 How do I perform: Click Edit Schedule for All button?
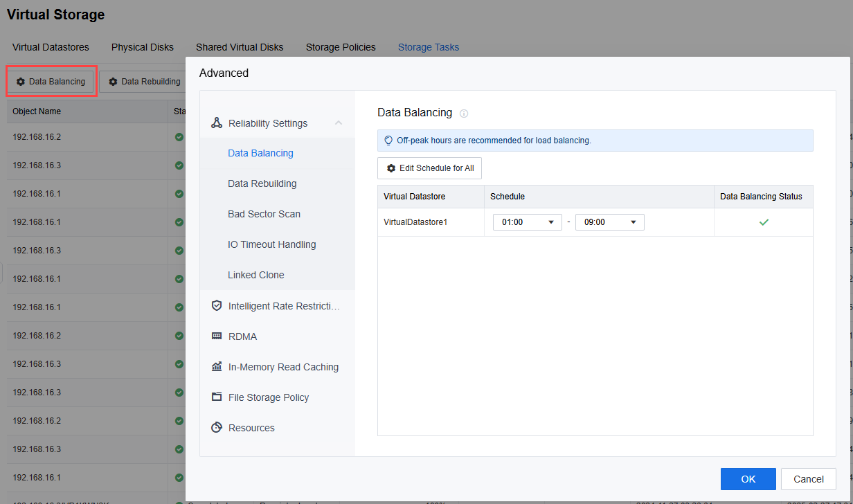pyautogui.click(x=429, y=168)
